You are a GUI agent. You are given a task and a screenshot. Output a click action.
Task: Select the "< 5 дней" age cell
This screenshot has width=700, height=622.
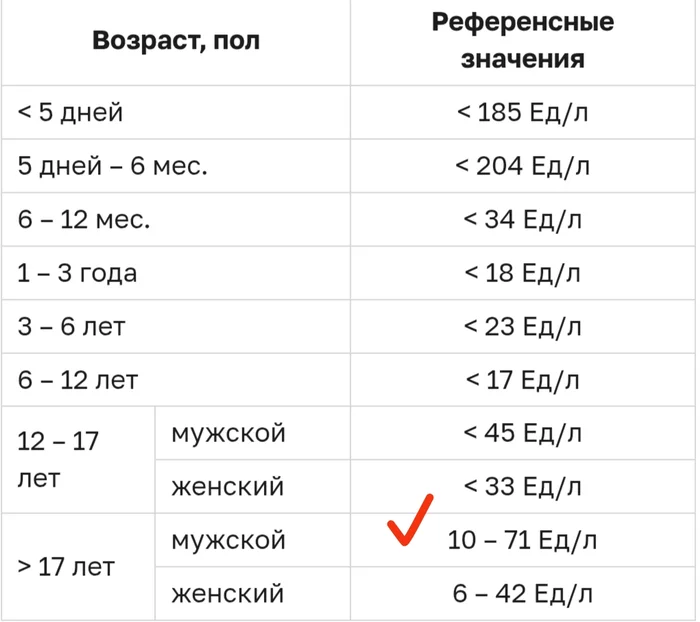[x=70, y=112]
